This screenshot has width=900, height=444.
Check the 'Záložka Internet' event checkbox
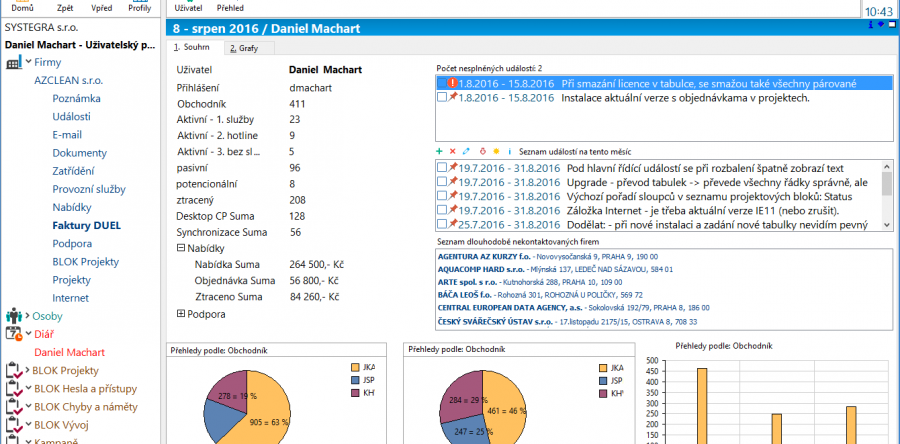coord(443,211)
